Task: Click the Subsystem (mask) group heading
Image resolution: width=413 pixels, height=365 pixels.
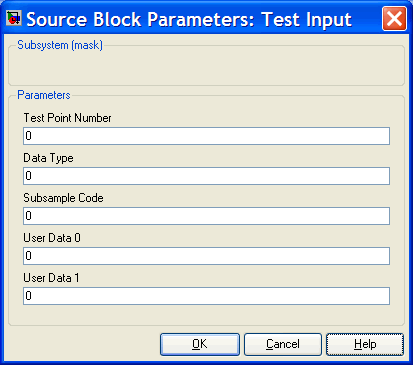Action: (60, 45)
